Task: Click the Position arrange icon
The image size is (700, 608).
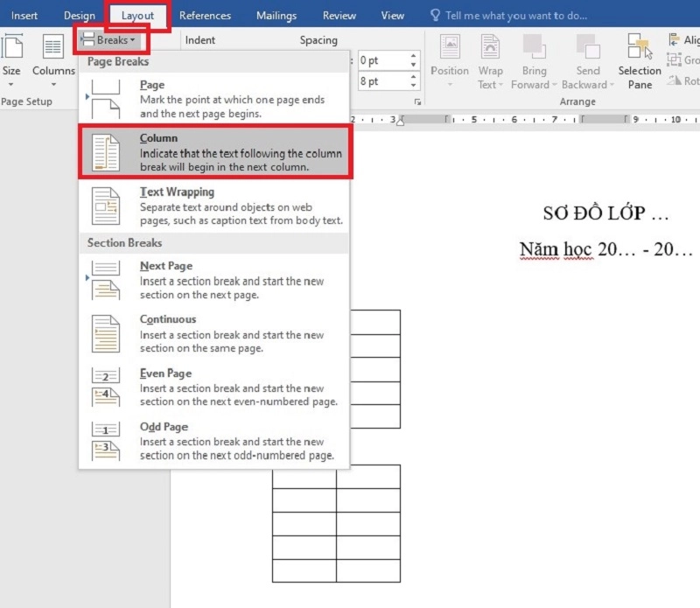Action: pyautogui.click(x=450, y=61)
